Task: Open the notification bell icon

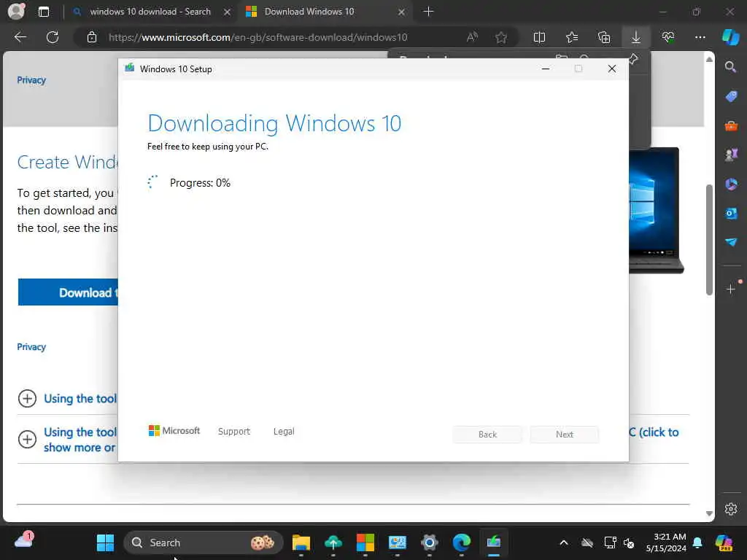Action: [697, 542]
